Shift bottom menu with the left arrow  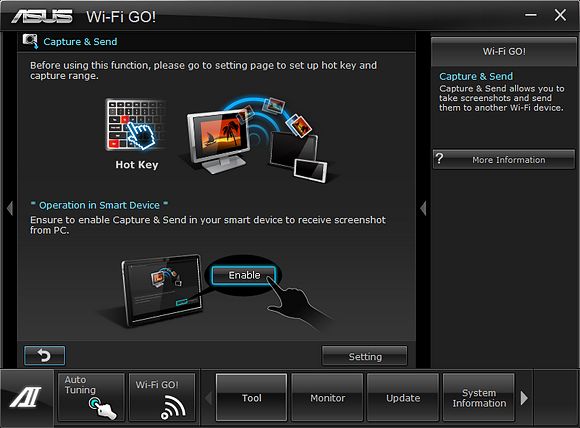209,398
